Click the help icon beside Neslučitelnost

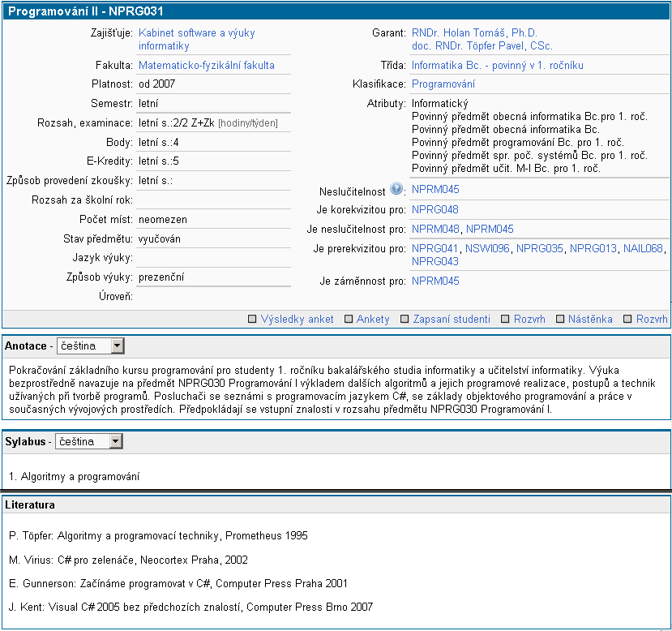pyautogui.click(x=396, y=189)
